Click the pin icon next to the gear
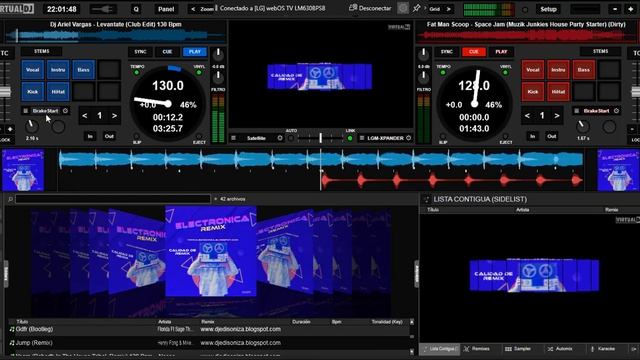The height and width of the screenshot is (360, 640). point(416,8)
